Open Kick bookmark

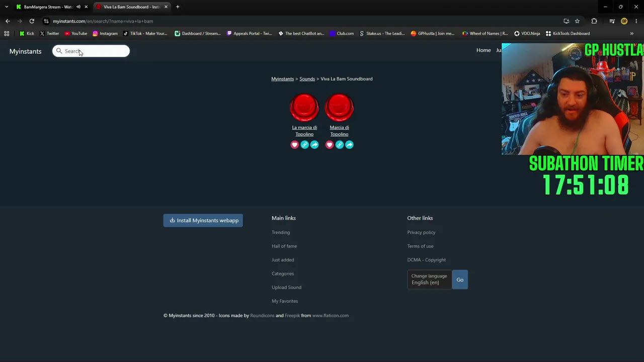tap(27, 34)
